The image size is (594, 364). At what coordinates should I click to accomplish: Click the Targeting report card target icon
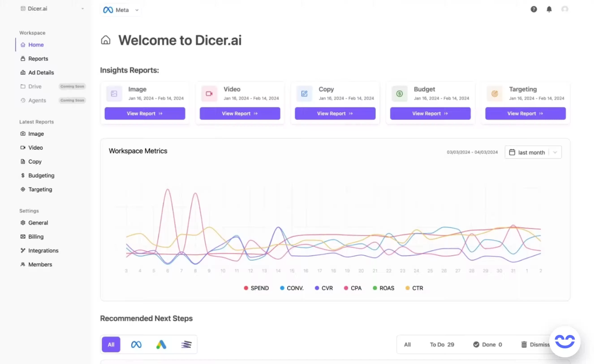coord(495,94)
